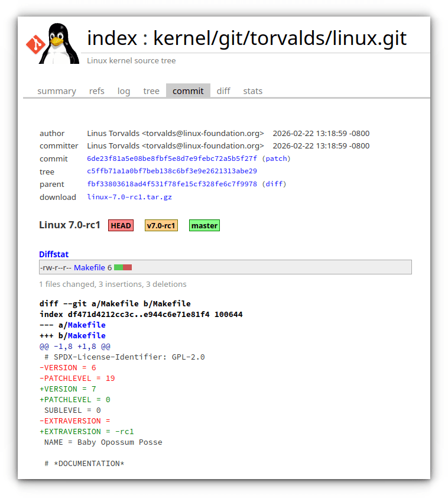Open parent commit fbf33803618 link
Image resolution: width=448 pixels, height=498 pixels.
coord(171,184)
